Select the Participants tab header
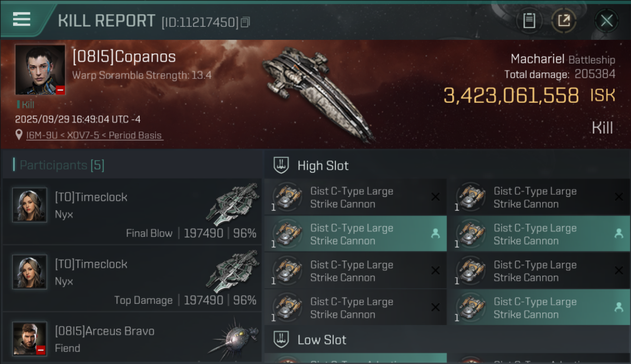This screenshot has width=631, height=364. coord(62,165)
